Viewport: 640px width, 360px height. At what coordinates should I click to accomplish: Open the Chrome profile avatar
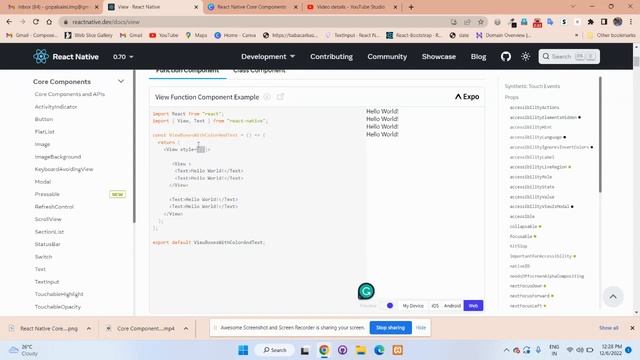point(618,22)
